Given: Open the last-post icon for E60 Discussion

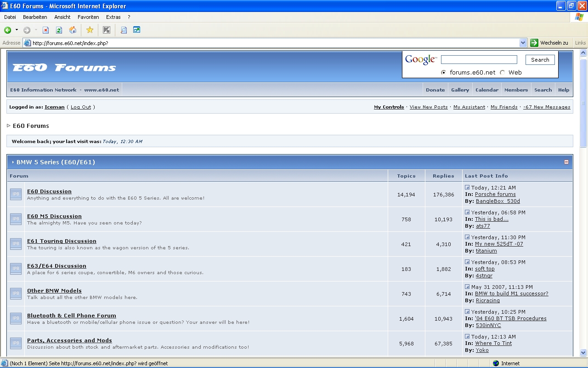Looking at the screenshot, I should click(x=467, y=187).
